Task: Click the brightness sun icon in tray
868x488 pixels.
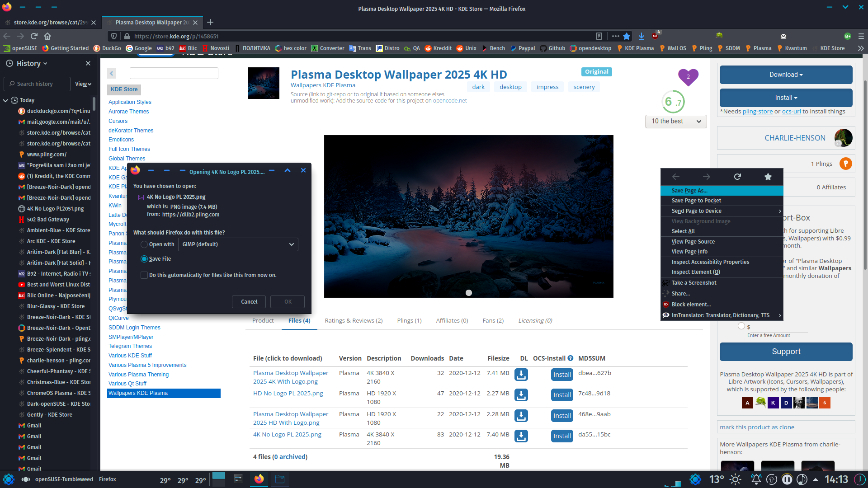Action: [736, 479]
